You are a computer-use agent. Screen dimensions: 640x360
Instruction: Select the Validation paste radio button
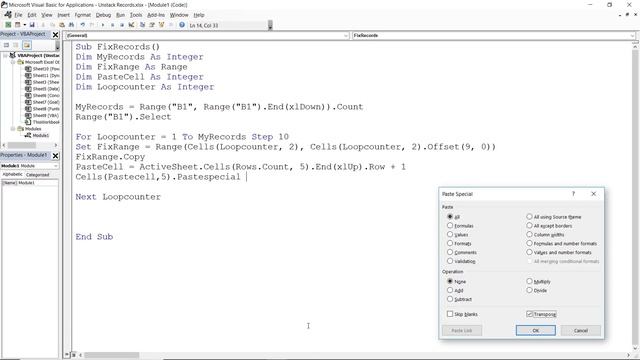tap(450, 261)
